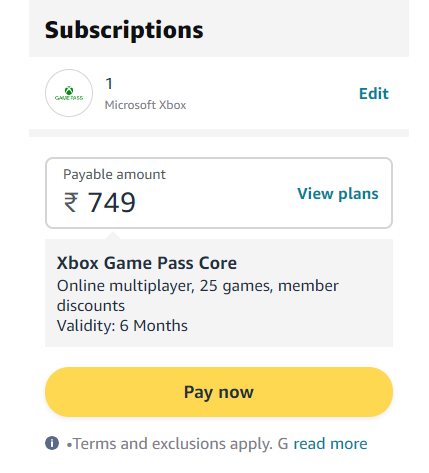This screenshot has width=429, height=473.
Task: Click the Subscriptions page heading
Action: click(x=124, y=30)
